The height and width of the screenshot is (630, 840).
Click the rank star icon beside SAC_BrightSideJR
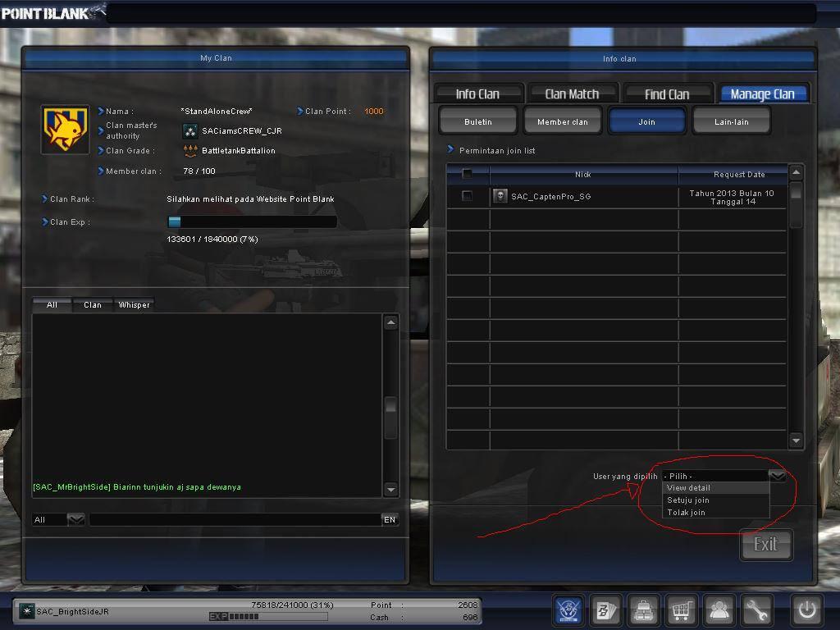26,611
